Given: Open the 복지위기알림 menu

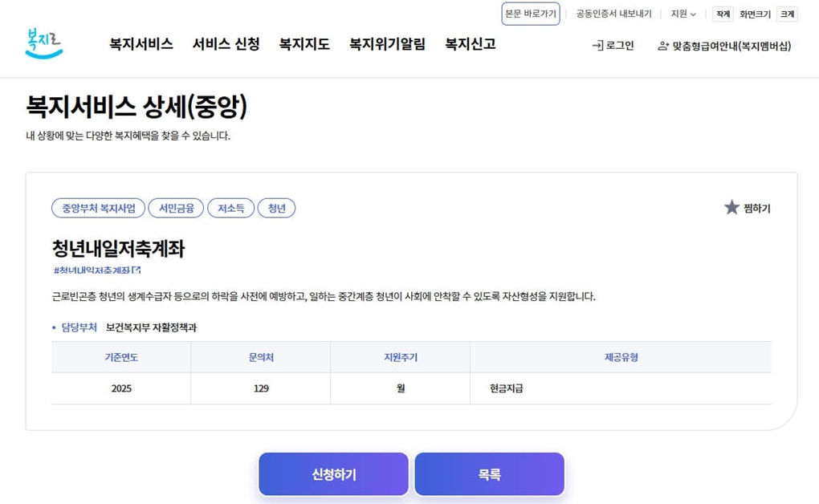Looking at the screenshot, I should 388,45.
